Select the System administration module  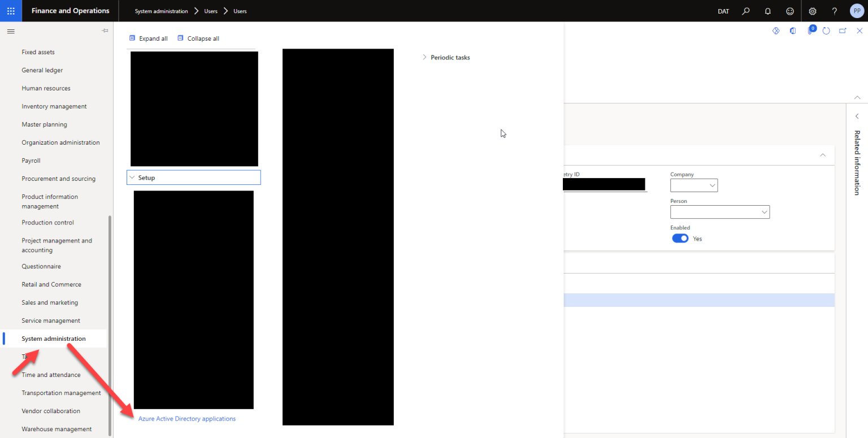pos(54,339)
